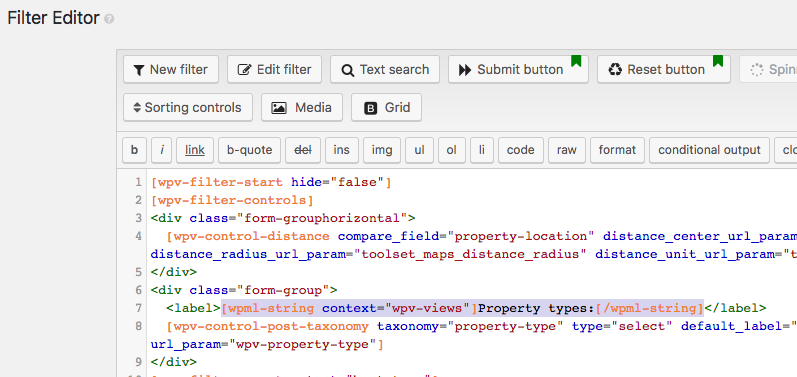Click line number 4 in the gutter
This screenshot has width=797, height=377.
(x=139, y=236)
